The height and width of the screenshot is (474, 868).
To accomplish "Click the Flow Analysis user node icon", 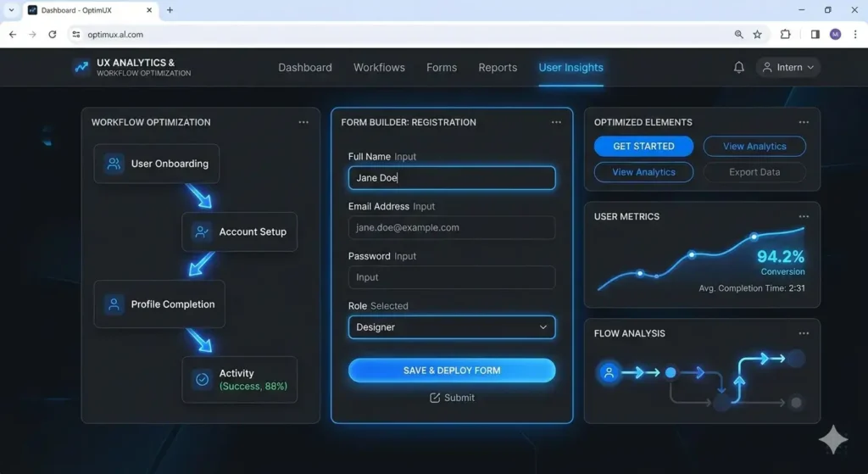I will (x=609, y=372).
